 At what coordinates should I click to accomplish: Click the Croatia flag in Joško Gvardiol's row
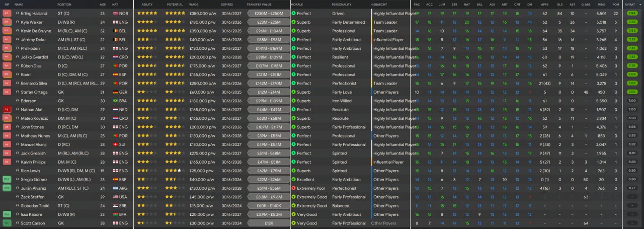(116, 57)
